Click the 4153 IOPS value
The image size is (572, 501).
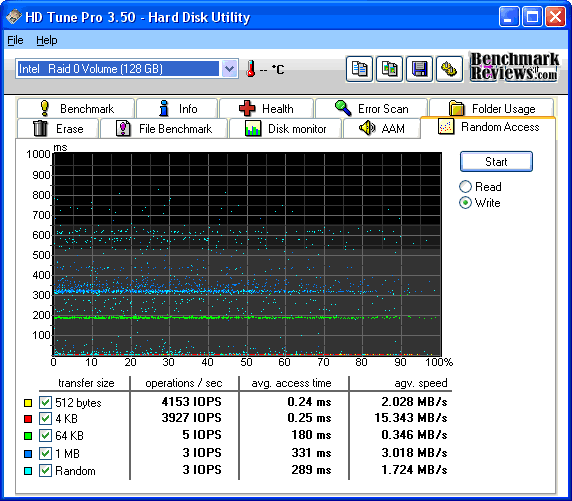pos(192,402)
